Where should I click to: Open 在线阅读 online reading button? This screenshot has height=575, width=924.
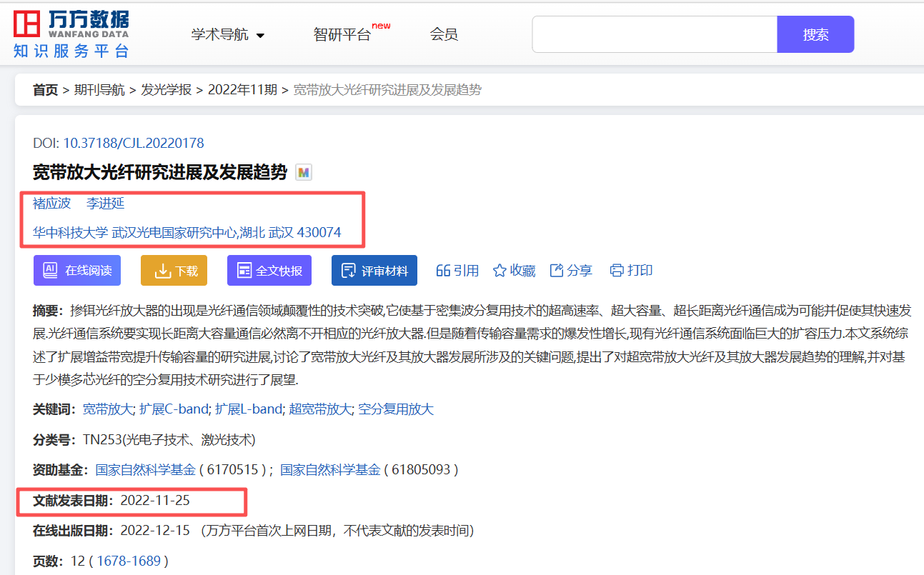[77, 271]
